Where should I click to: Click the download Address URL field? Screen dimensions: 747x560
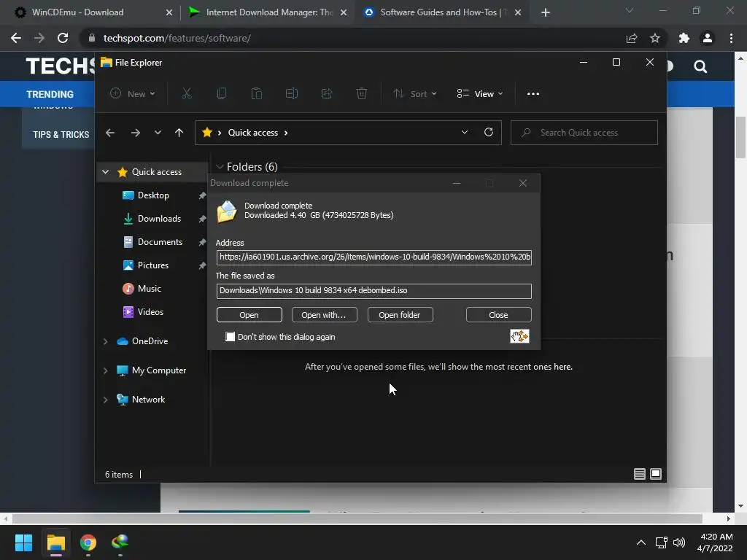tap(374, 257)
